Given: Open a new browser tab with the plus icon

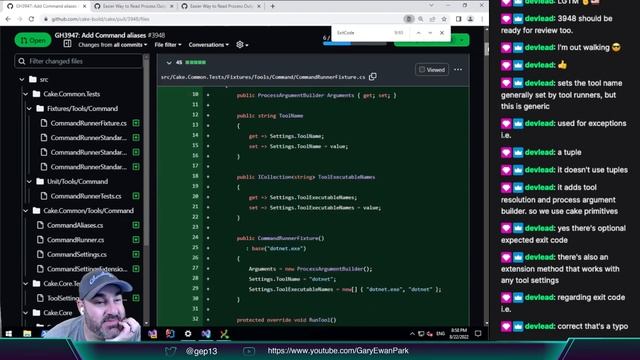Looking at the screenshot, I should [x=272, y=6].
